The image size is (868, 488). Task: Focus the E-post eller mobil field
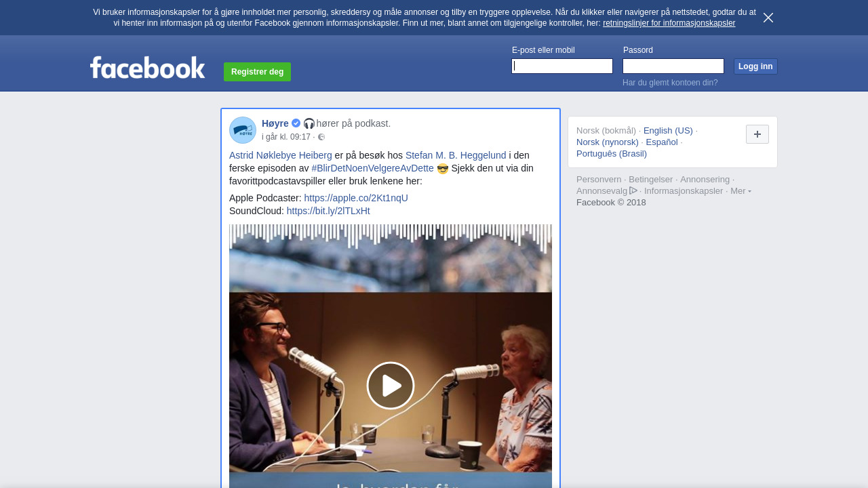pos(562,66)
